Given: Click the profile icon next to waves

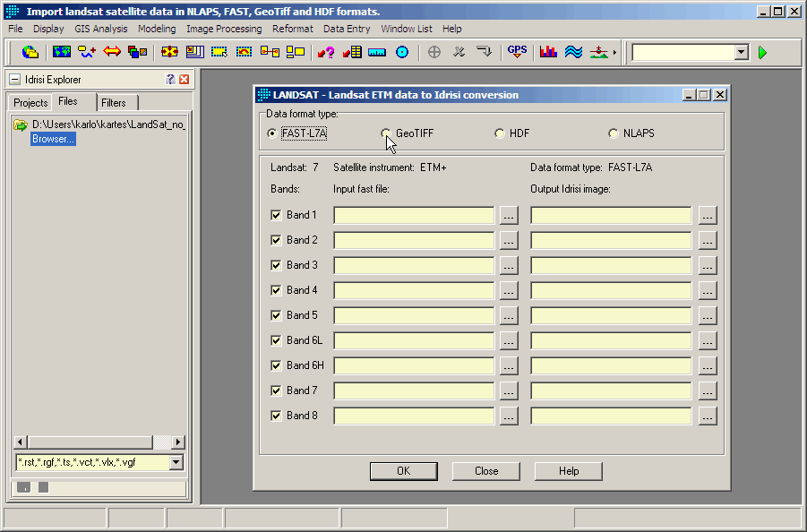Looking at the screenshot, I should tap(598, 52).
